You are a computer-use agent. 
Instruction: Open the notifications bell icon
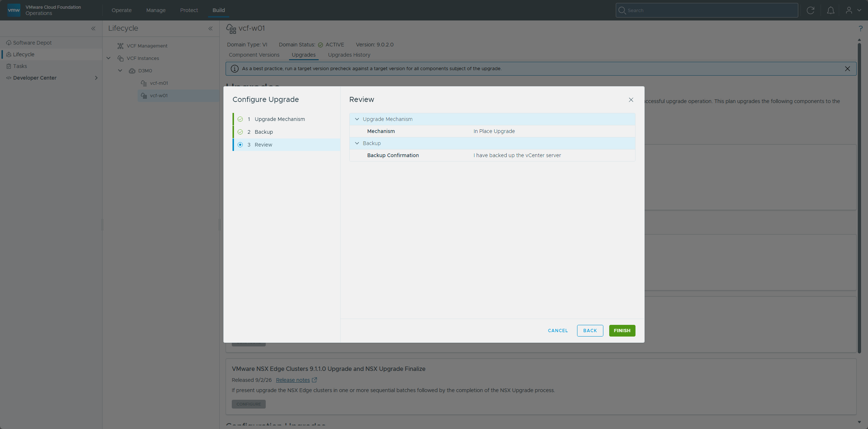point(830,10)
